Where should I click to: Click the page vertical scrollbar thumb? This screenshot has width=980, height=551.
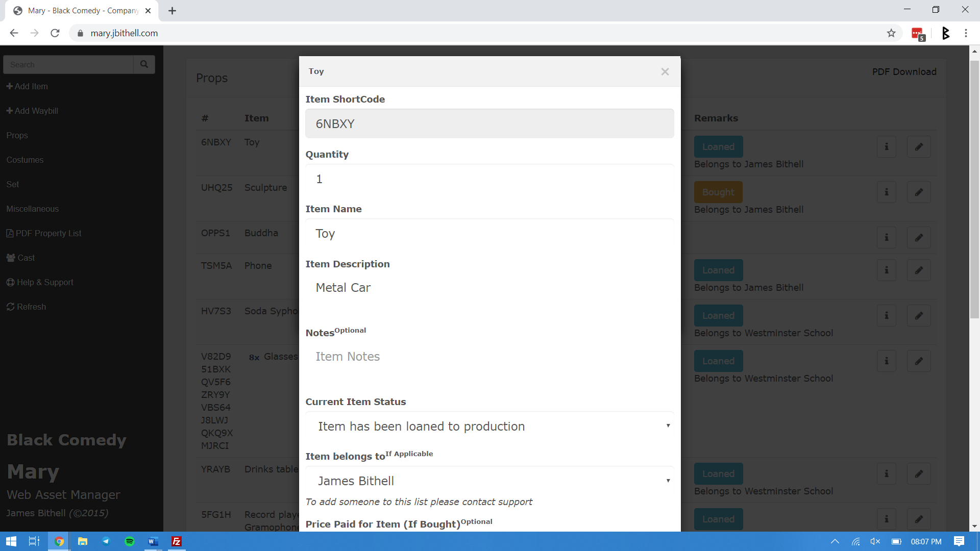(974, 189)
